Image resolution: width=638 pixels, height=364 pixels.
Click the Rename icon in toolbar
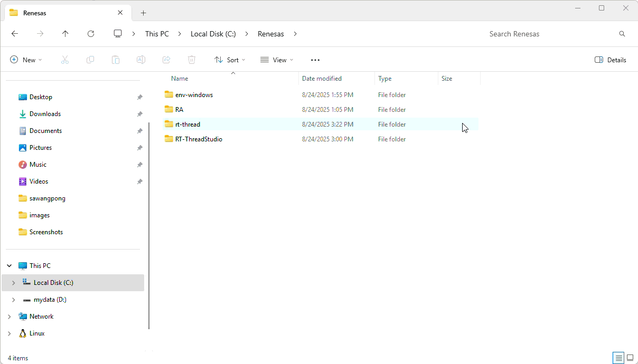coord(141,60)
